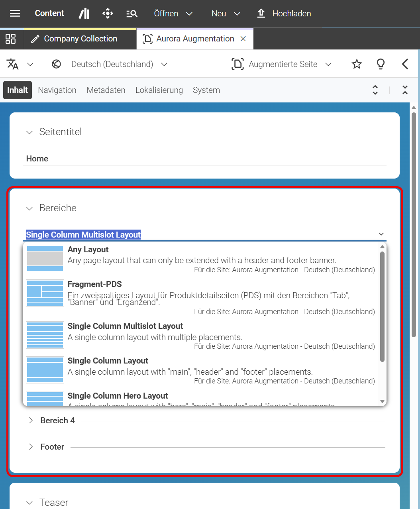Screen dimensions: 420x509
Task: Switch to Company Collection tab
Action: point(80,39)
